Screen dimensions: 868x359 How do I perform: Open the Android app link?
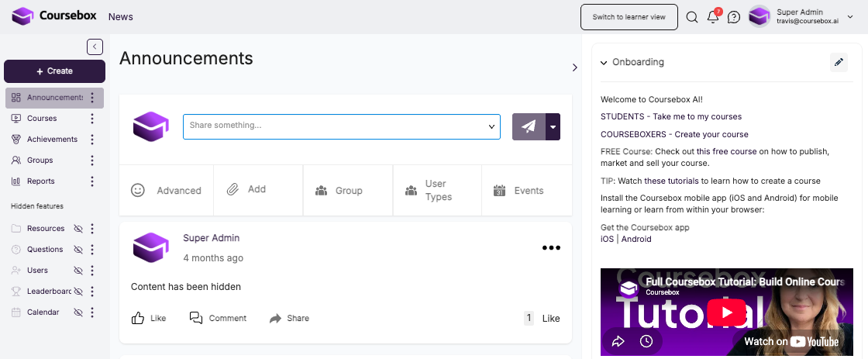pyautogui.click(x=636, y=240)
